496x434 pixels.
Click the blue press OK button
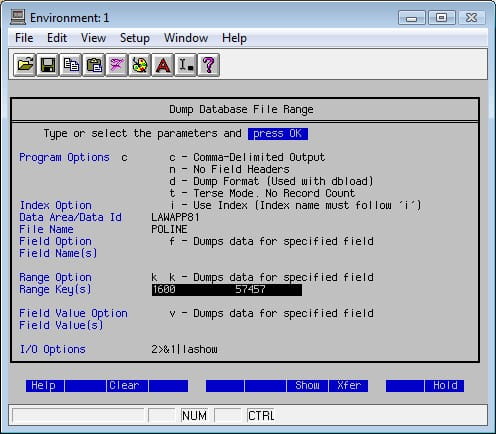coord(278,134)
